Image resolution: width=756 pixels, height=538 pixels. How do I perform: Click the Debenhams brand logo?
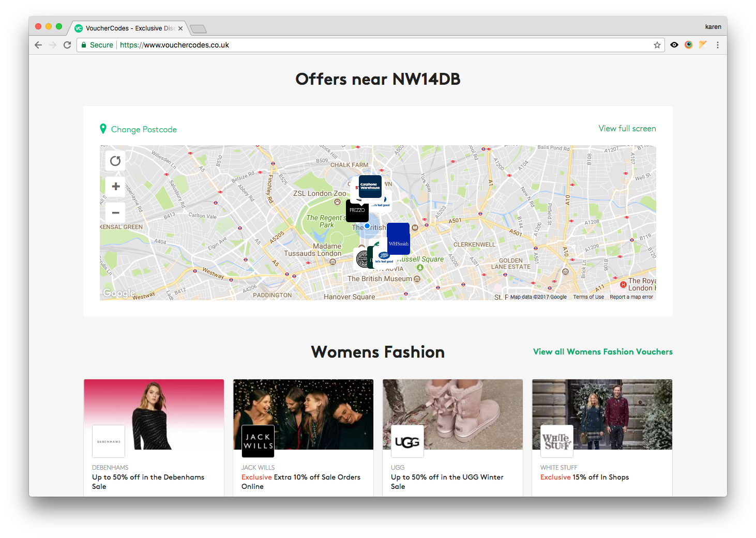(109, 441)
